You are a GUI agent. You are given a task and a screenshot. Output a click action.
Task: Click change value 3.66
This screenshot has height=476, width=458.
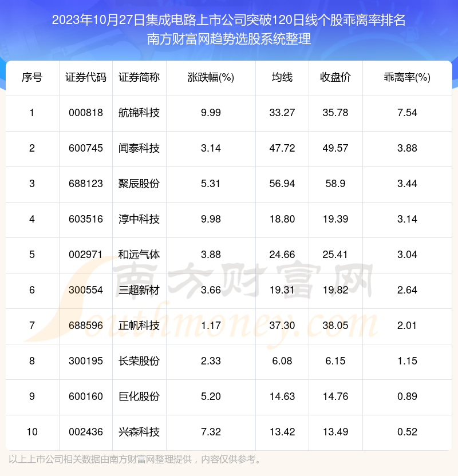pos(211,290)
